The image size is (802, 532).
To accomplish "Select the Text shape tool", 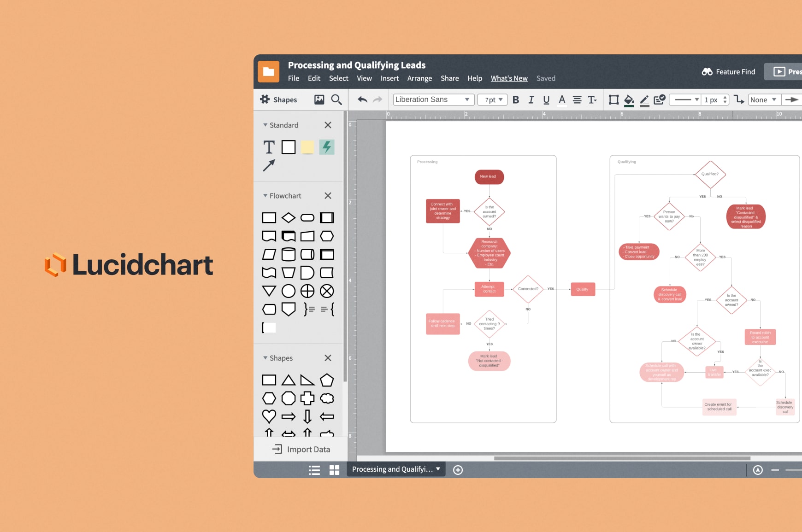I will 269,147.
